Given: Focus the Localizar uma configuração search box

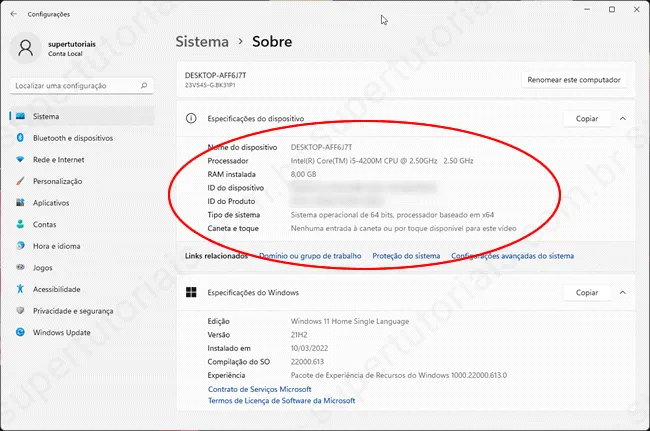Looking at the screenshot, I should [82, 86].
